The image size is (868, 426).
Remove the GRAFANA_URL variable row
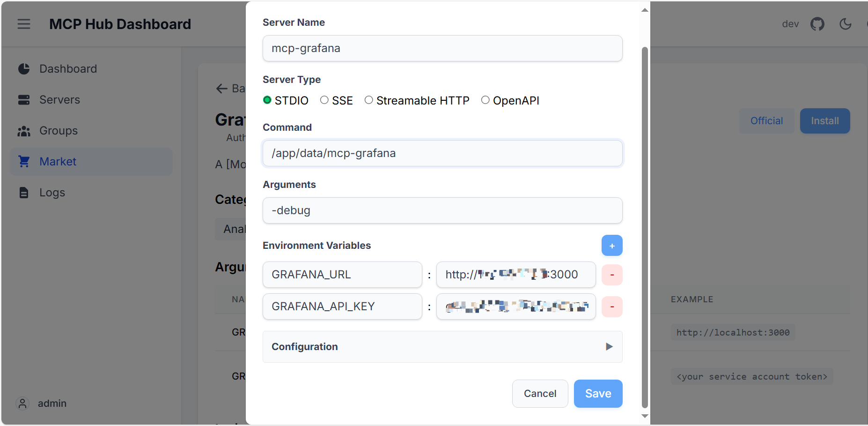point(612,275)
